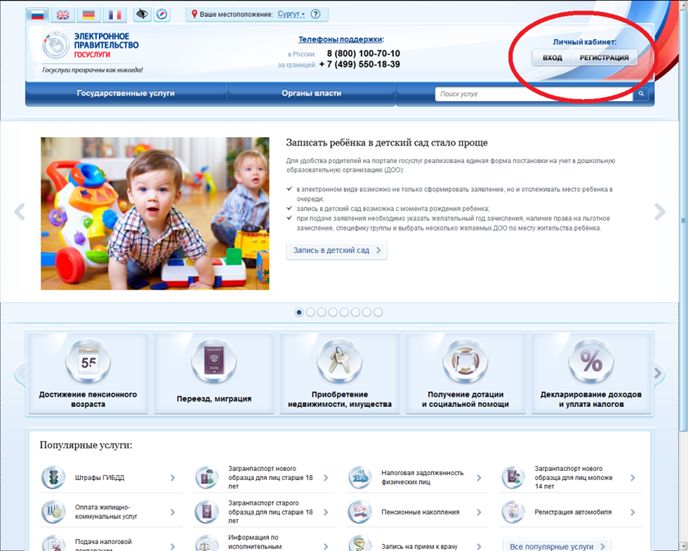688x551 pixels.
Task: Open the Органы власти tab
Action: tap(311, 93)
